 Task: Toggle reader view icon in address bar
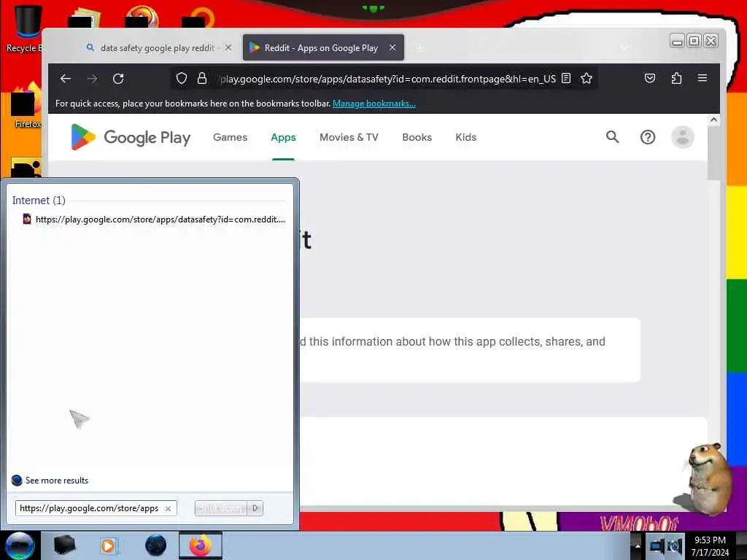point(566,78)
